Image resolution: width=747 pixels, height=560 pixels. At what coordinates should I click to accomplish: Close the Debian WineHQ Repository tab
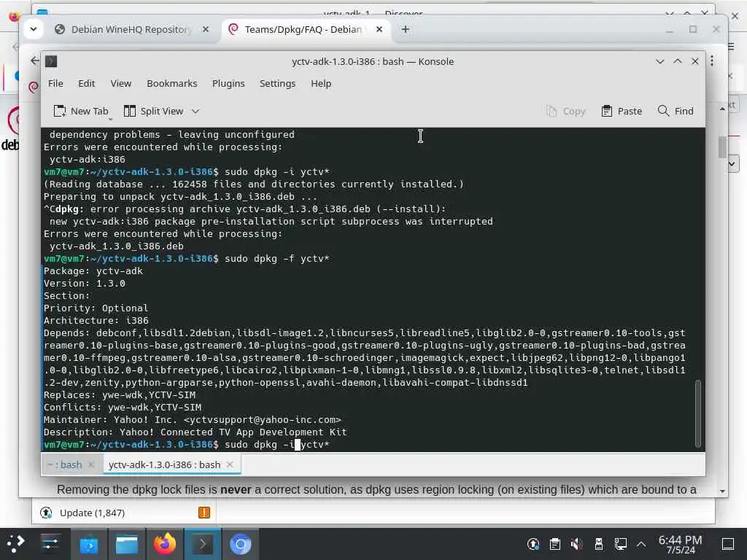(205, 29)
